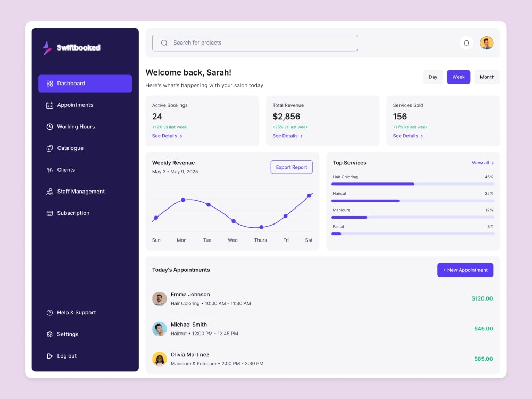Click the Appointments calendar icon
532x399 pixels.
(x=49, y=105)
